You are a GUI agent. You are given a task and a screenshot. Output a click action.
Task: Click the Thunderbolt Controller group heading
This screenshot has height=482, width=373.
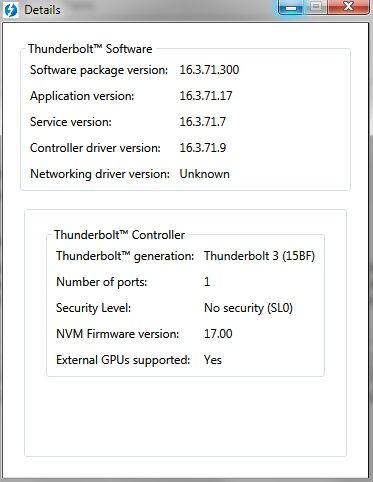[x=119, y=235]
